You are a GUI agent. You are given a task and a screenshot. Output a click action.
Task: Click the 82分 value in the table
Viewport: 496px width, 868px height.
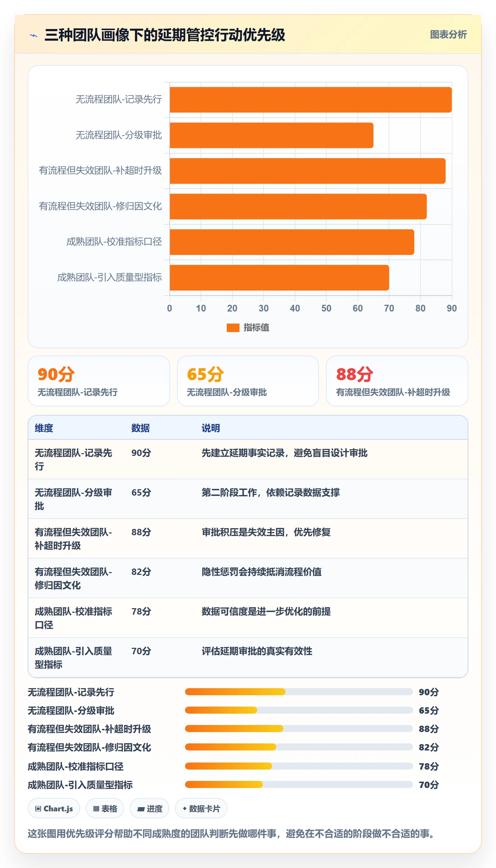click(x=141, y=572)
